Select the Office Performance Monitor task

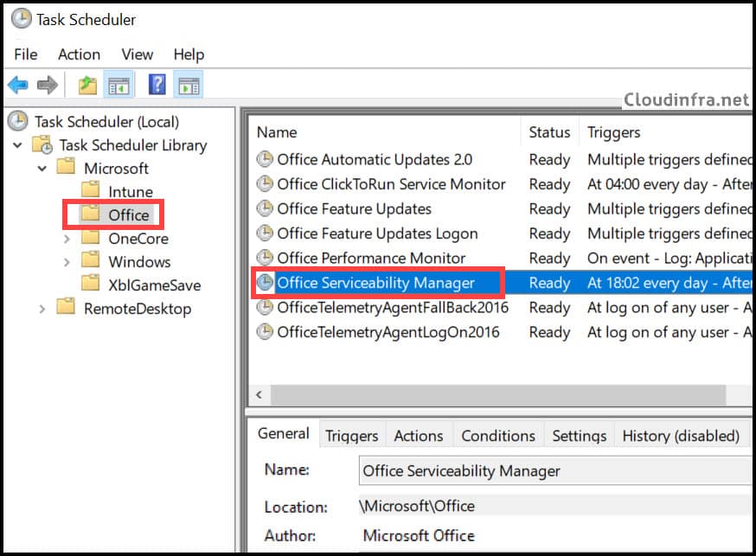[x=371, y=258]
